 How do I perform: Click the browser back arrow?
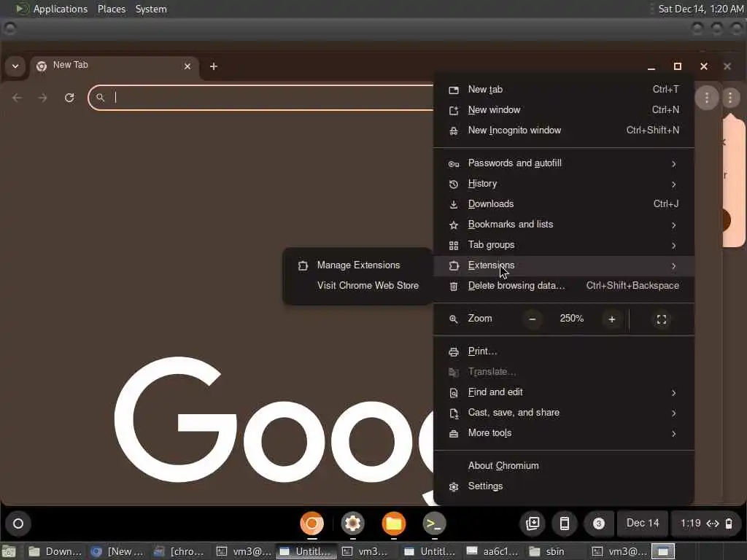pyautogui.click(x=18, y=98)
